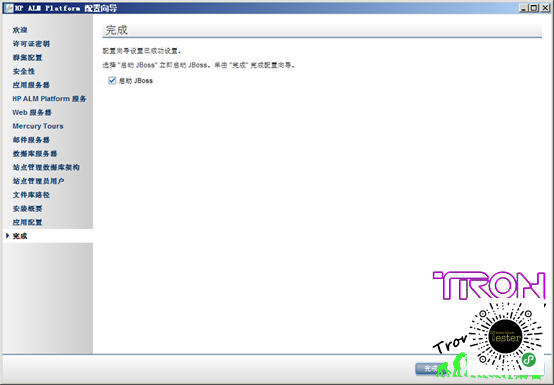The width and height of the screenshot is (554, 385).
Task: Select 欢迎 step in sidebar
Action: click(x=20, y=30)
